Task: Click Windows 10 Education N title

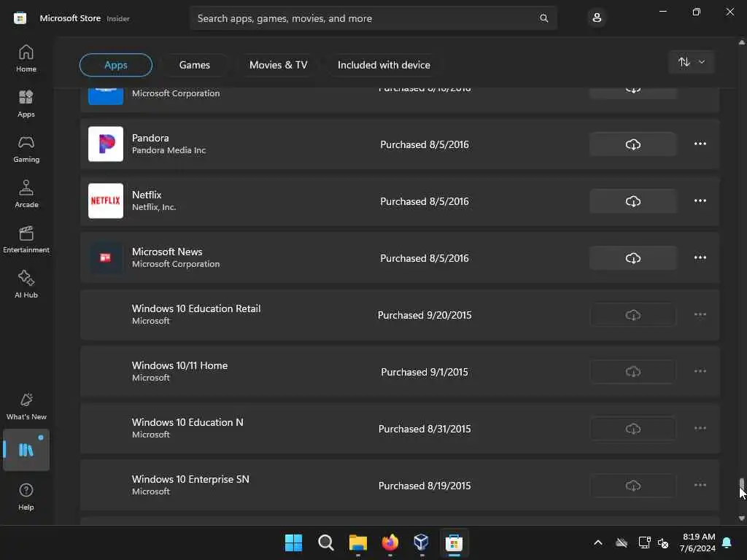Action: [x=187, y=422]
